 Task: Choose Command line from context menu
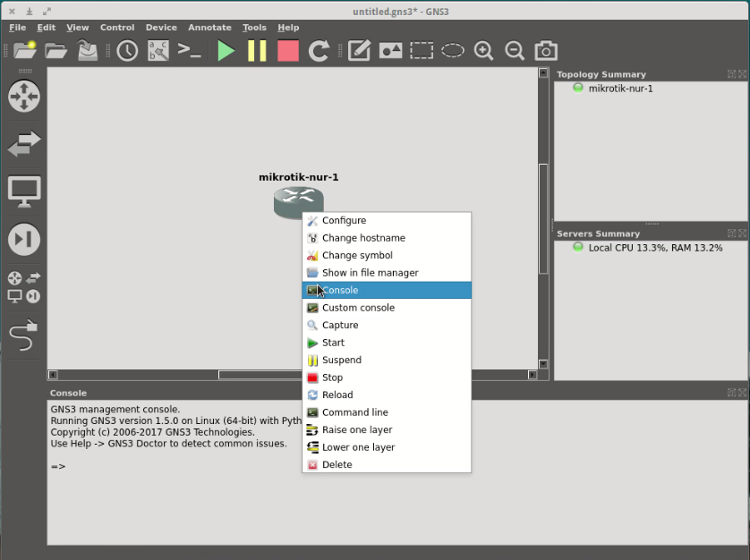click(x=387, y=412)
